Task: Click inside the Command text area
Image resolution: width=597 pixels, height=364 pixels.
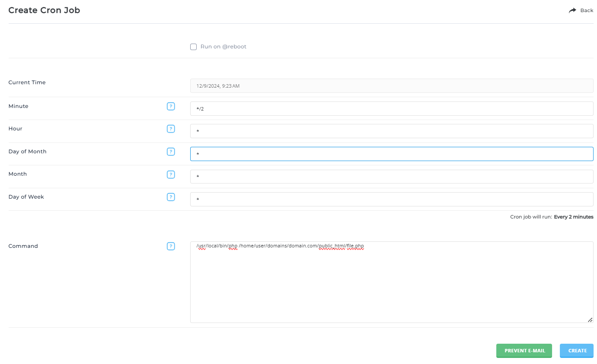Action: tap(392, 282)
